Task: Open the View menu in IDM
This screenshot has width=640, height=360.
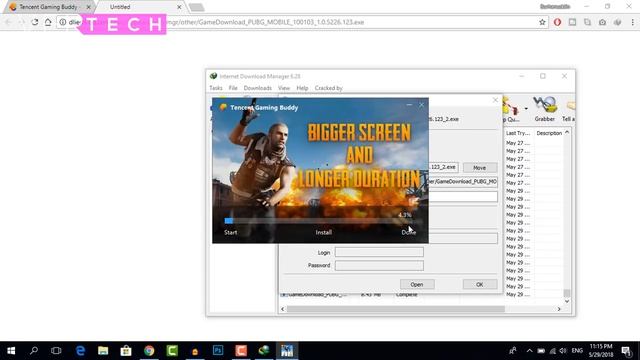Action: tap(284, 88)
